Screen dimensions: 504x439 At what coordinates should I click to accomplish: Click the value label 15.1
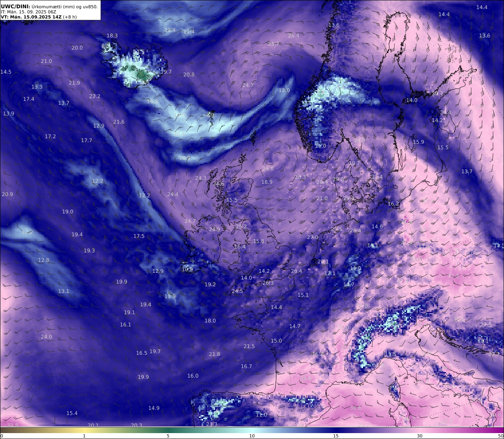click(303, 295)
